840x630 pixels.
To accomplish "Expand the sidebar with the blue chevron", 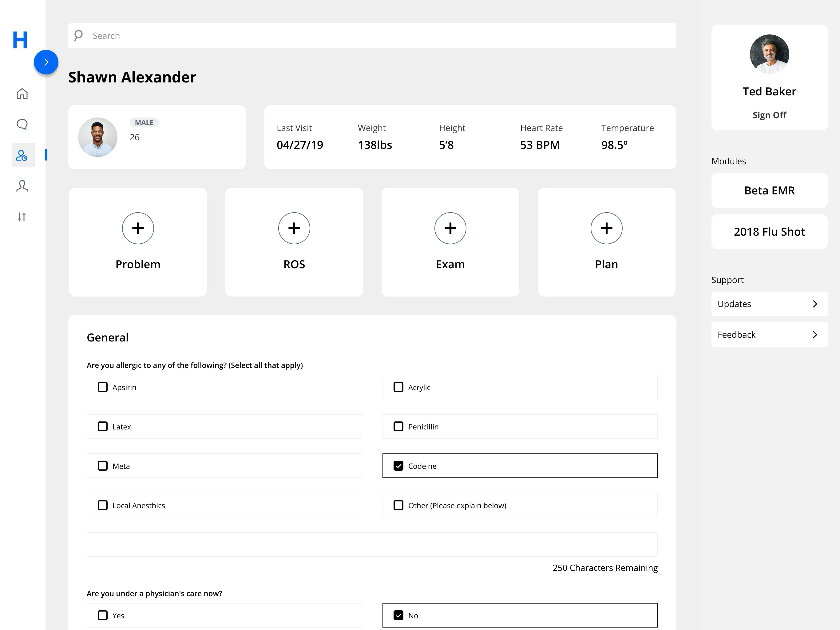I will (x=46, y=62).
